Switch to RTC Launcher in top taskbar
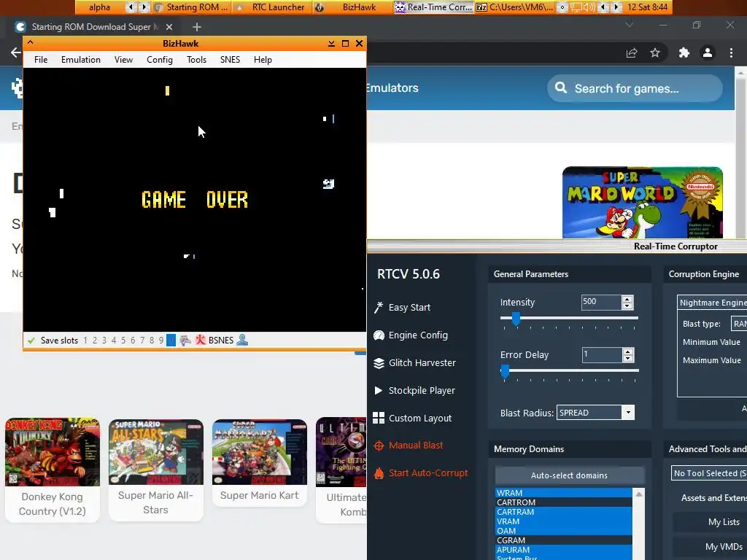This screenshot has height=560, width=747. [272, 7]
